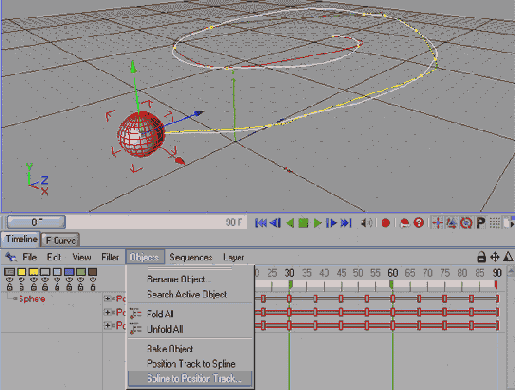Screen dimensions: 515x390
Task: Click the green marker at frame 30
Action: click(290, 284)
